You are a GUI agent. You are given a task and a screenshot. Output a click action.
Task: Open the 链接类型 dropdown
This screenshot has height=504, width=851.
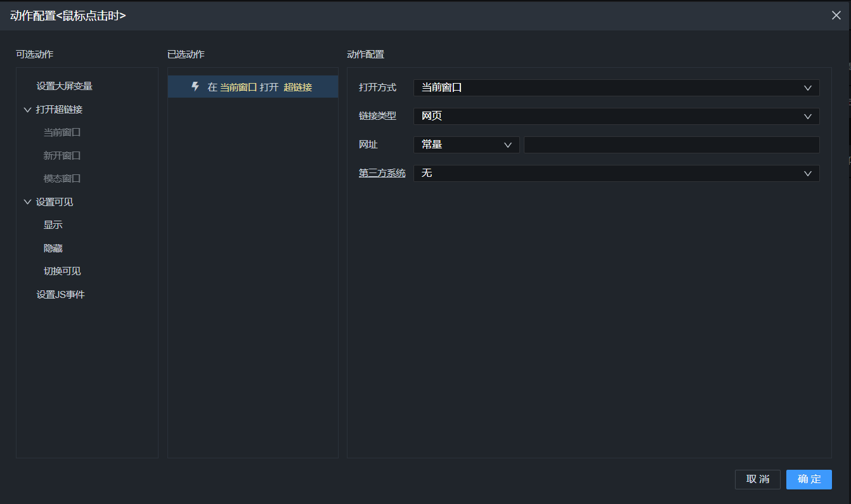pyautogui.click(x=616, y=116)
